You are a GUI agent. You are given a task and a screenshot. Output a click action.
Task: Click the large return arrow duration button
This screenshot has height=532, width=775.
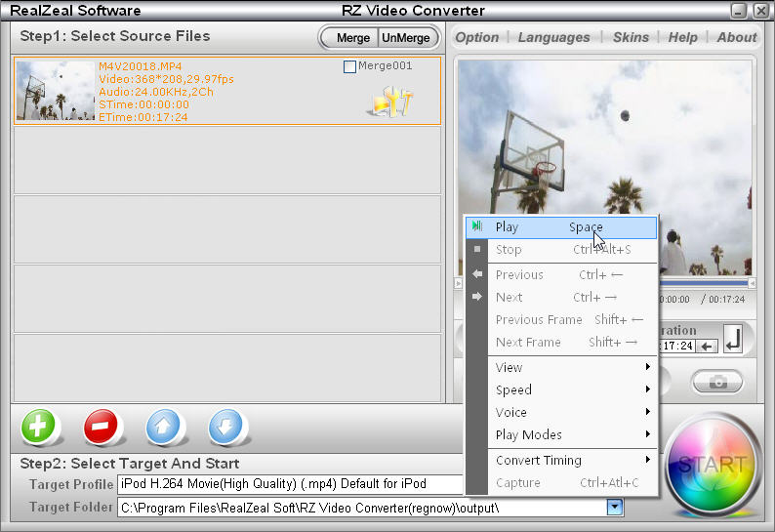[x=734, y=339]
